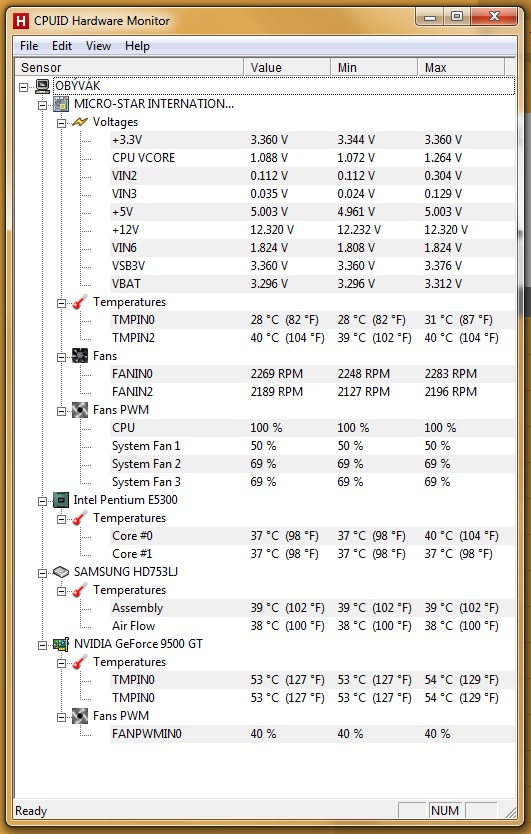
Task: Maximize the Hardware Monitor window
Action: 457,17
